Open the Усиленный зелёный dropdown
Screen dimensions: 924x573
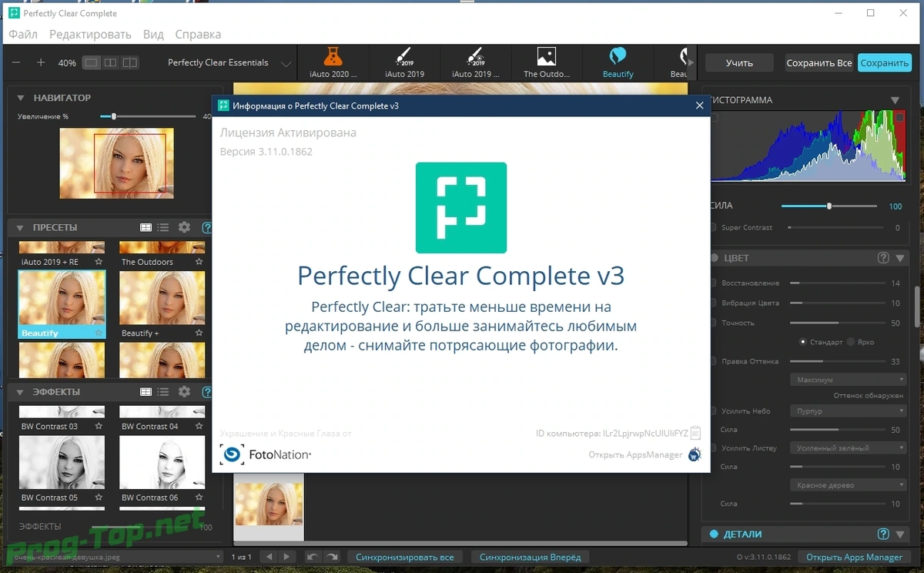pyautogui.click(x=848, y=448)
